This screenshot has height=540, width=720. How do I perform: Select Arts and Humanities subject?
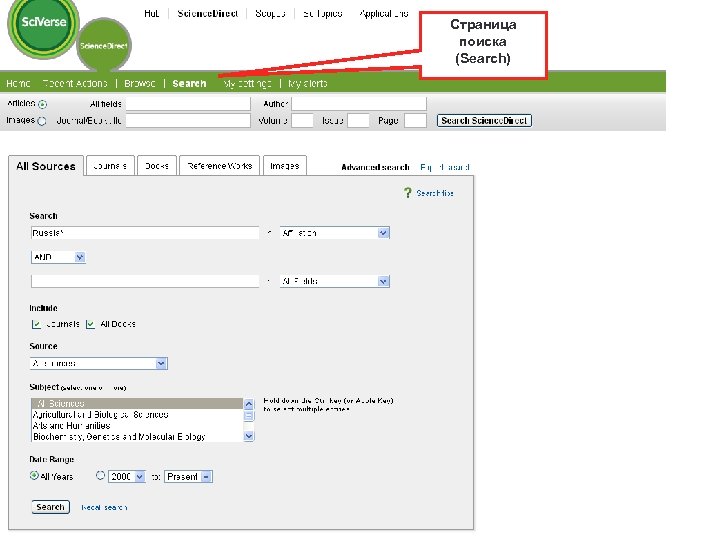(137, 426)
